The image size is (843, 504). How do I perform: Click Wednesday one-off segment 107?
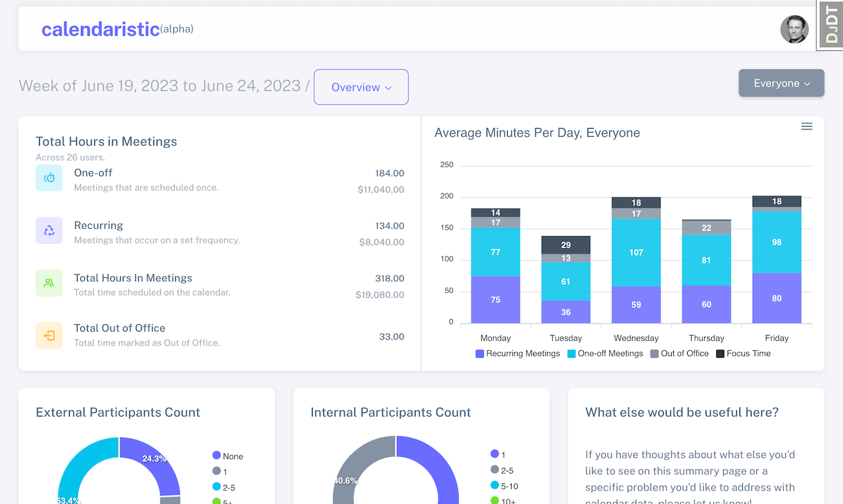coord(636,253)
